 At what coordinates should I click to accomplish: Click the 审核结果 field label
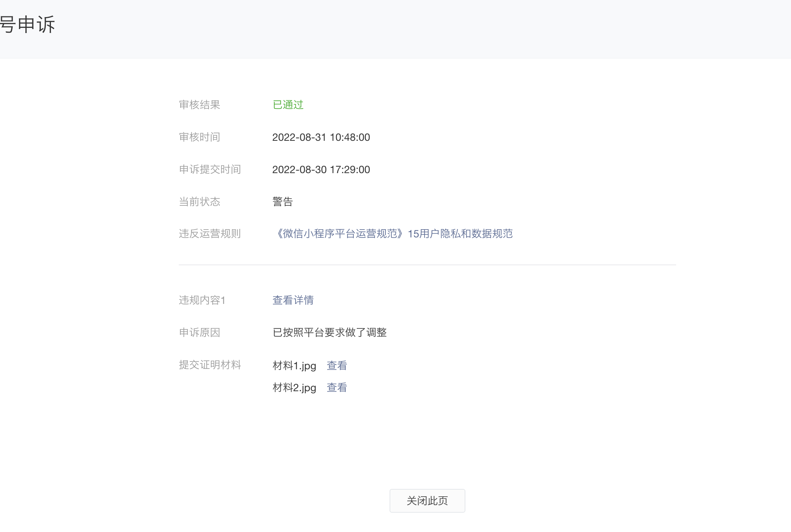pos(200,105)
